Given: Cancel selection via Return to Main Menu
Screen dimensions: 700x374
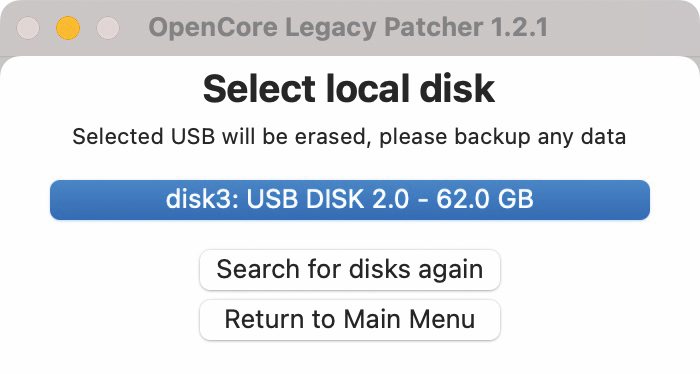Looking at the screenshot, I should pyautogui.click(x=350, y=320).
